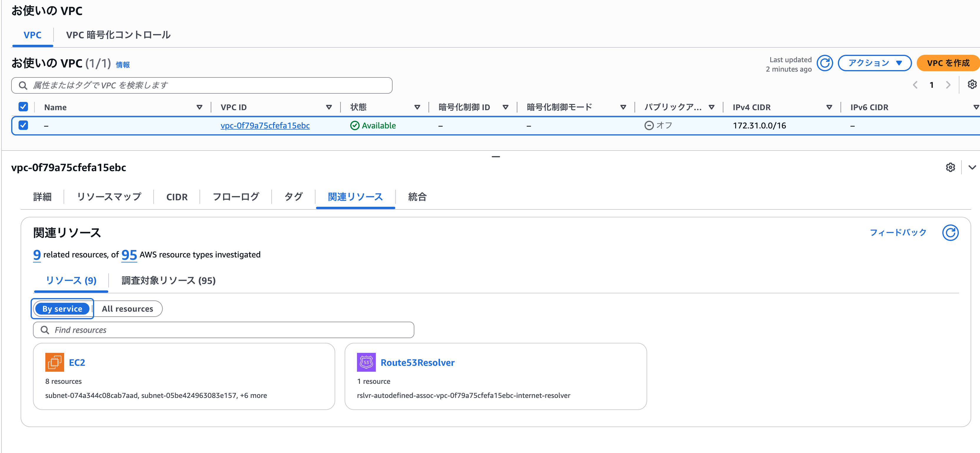980x453 pixels.
Task: Sort by the パブリックア… column arrow
Action: point(711,107)
